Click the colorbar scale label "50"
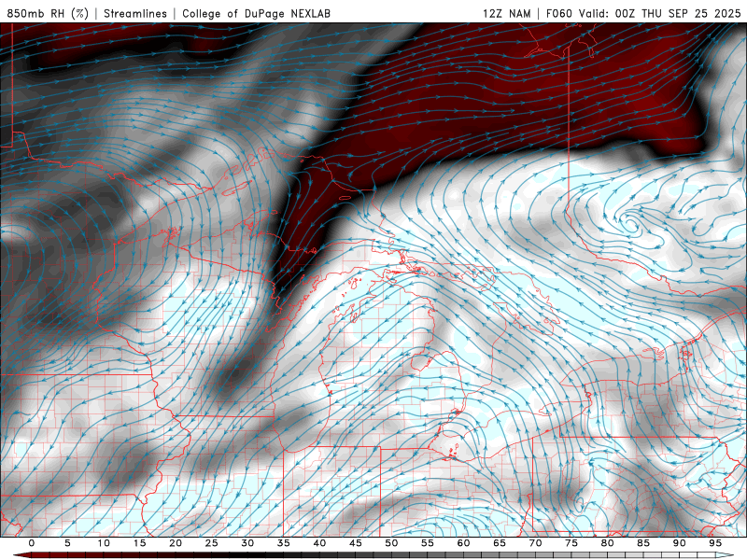This screenshot has width=747, height=560. coord(391,543)
